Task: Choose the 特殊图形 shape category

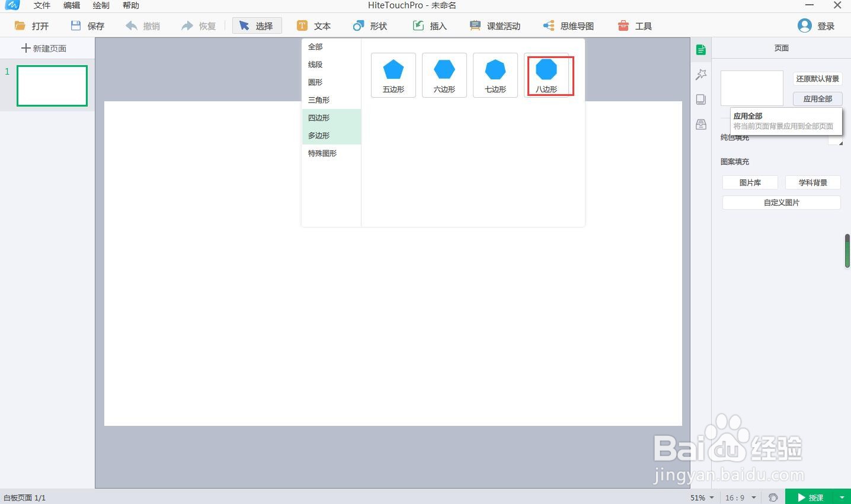Action: tap(331, 153)
